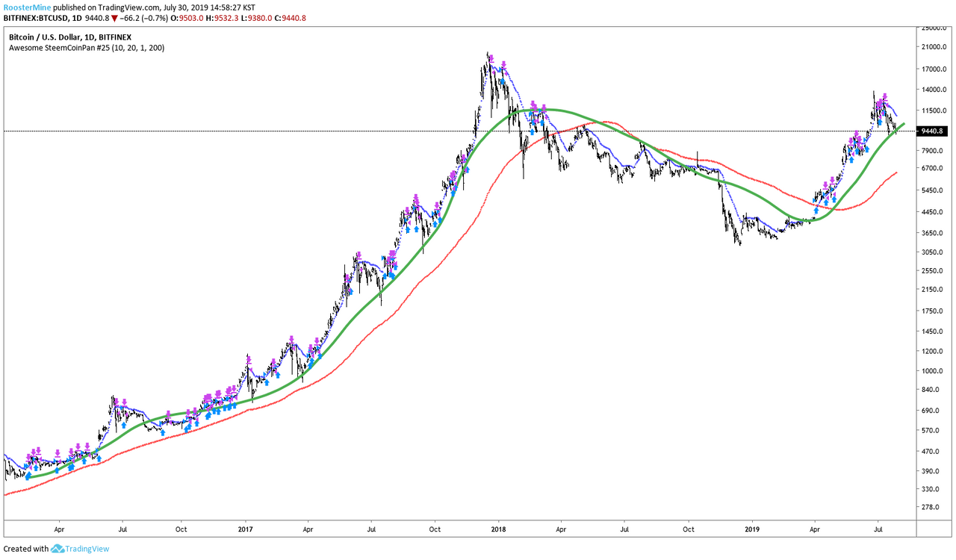The height and width of the screenshot is (560, 956).
Task: Click the purple sell arrow near July 2019 high
Action: point(885,96)
